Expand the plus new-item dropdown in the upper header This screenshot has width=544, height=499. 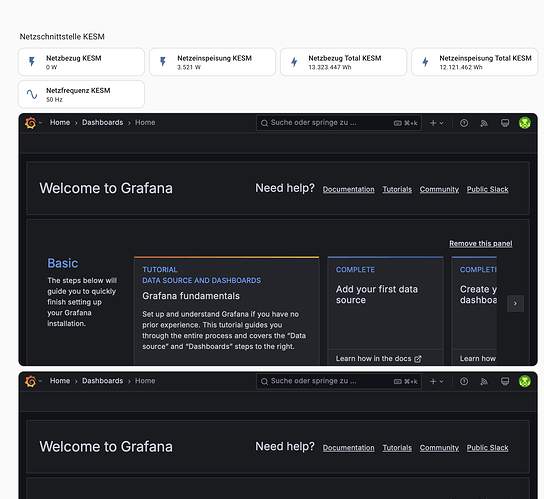coord(436,123)
